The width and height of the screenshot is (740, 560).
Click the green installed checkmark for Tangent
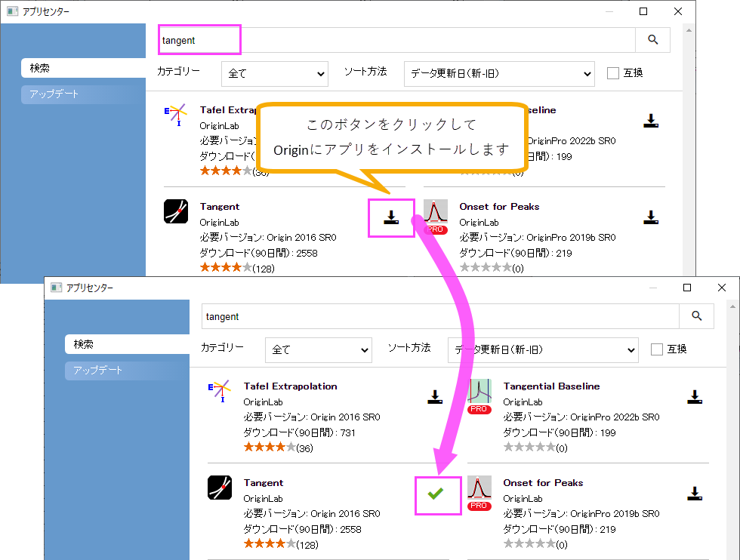pyautogui.click(x=436, y=494)
